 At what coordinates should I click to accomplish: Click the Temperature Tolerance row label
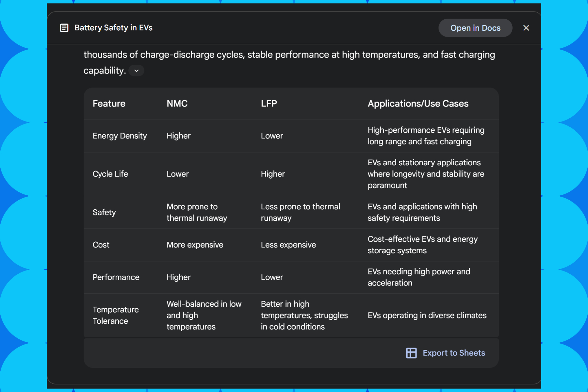116,315
